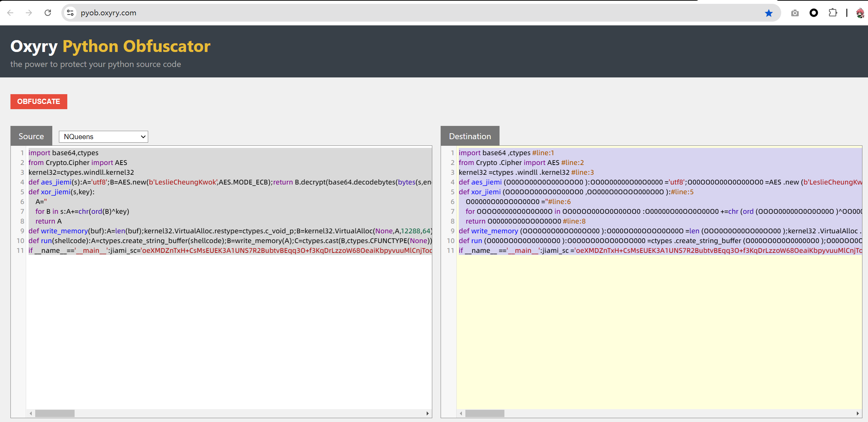Screen dimensions: 868x422
Task: Select the Source tab label
Action: 31,136
